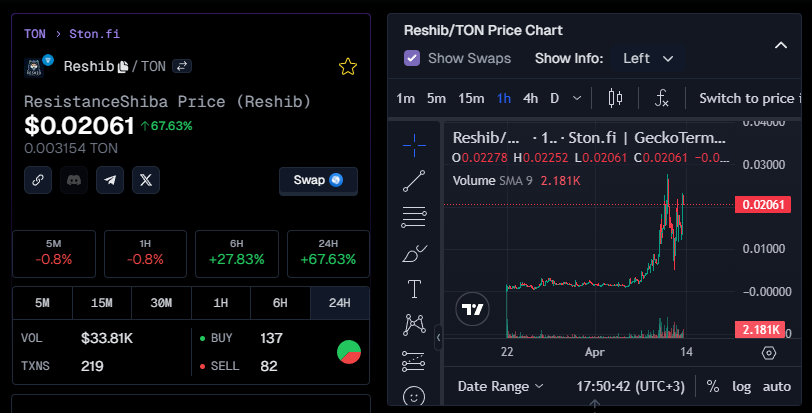Open the emoji icons tool
Screen dimensions: 812x413
pos(414,396)
